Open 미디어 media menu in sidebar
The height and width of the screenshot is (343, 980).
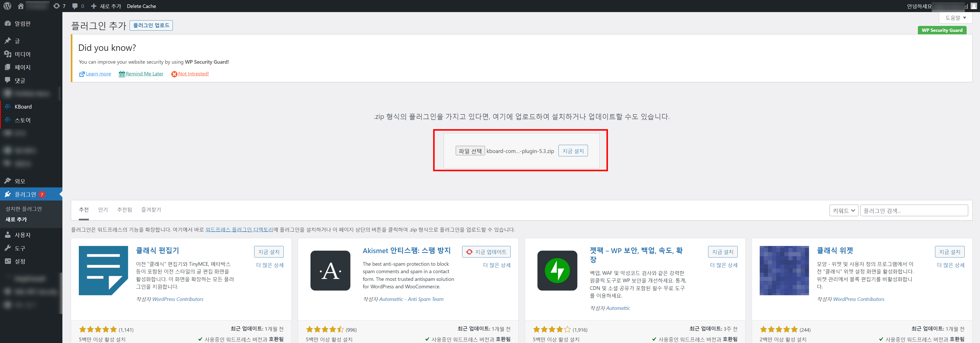tap(22, 54)
